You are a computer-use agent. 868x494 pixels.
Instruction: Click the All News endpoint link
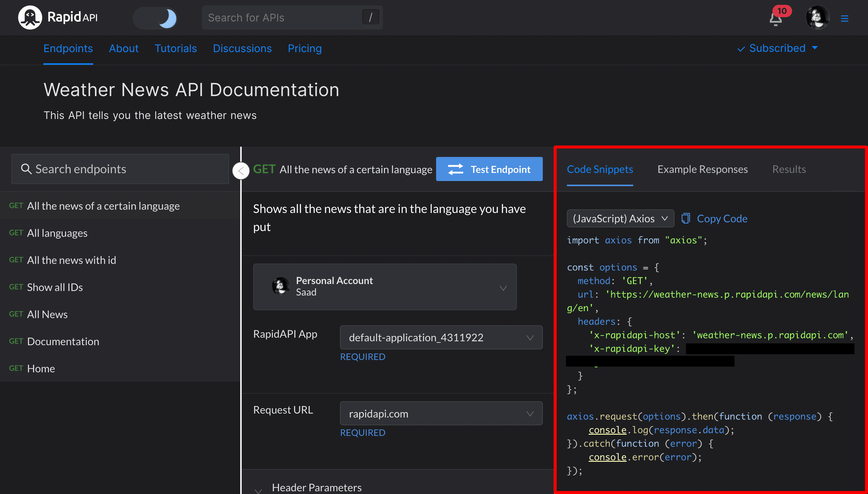point(47,314)
